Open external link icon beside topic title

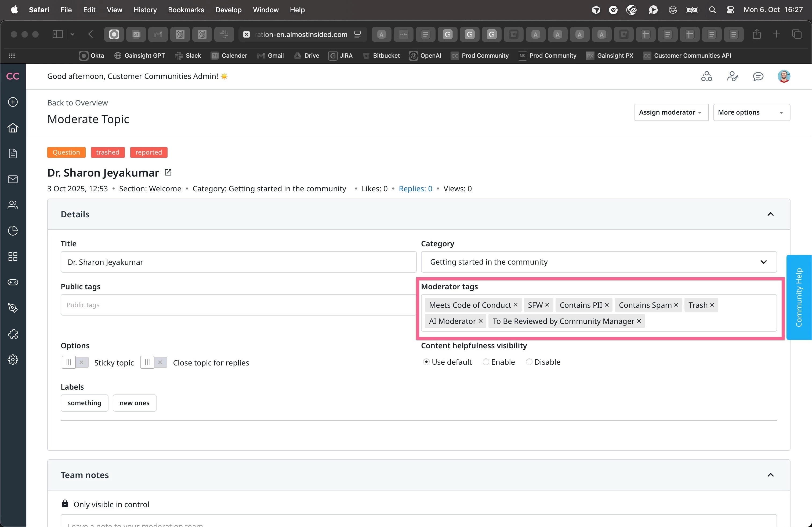168,173
